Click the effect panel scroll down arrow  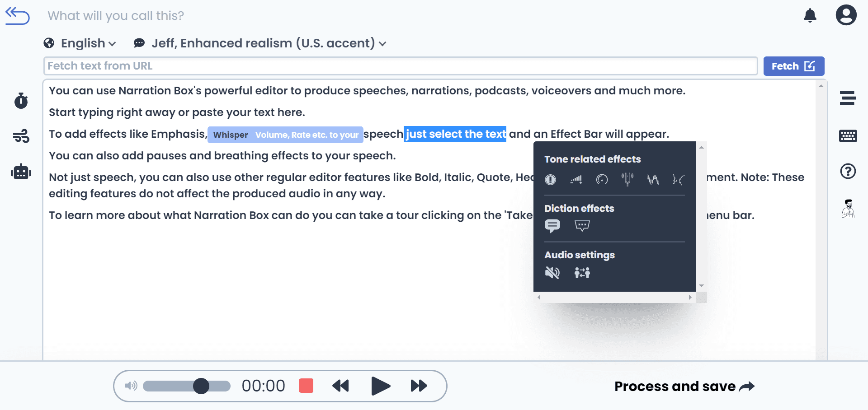(701, 286)
